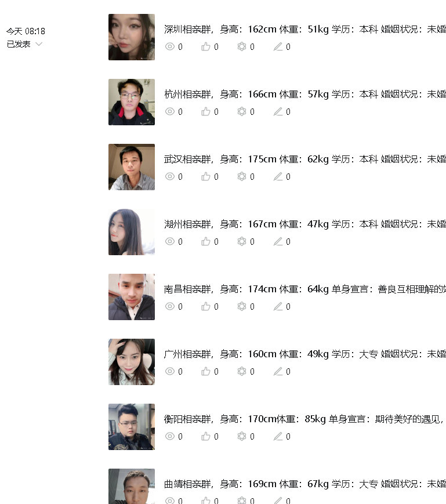The height and width of the screenshot is (504, 446).
Task: Click the comment pencil icon under 湖州相亲群
Action: tap(278, 241)
